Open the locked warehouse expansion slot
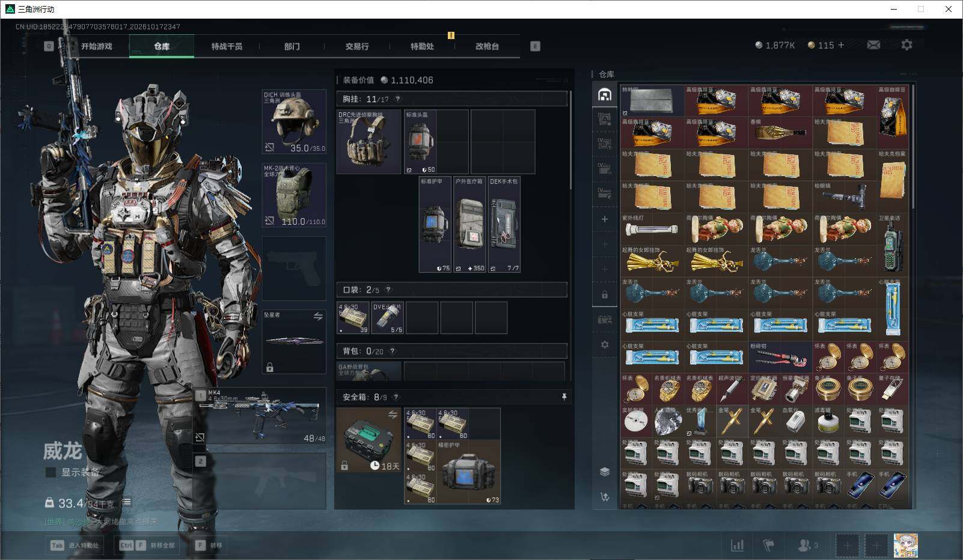Viewport: 963px width, 560px height. coord(605,295)
